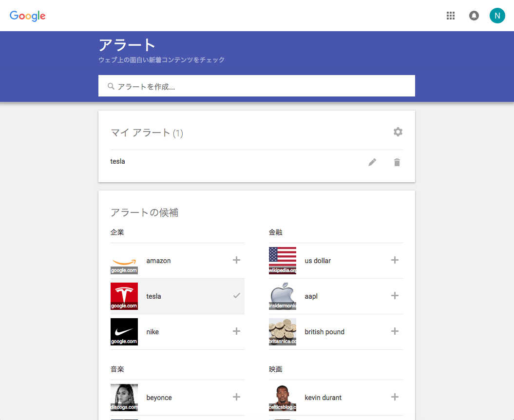The image size is (514, 420).
Task: Select the amazon logo thumbnail
Action: coord(124,261)
